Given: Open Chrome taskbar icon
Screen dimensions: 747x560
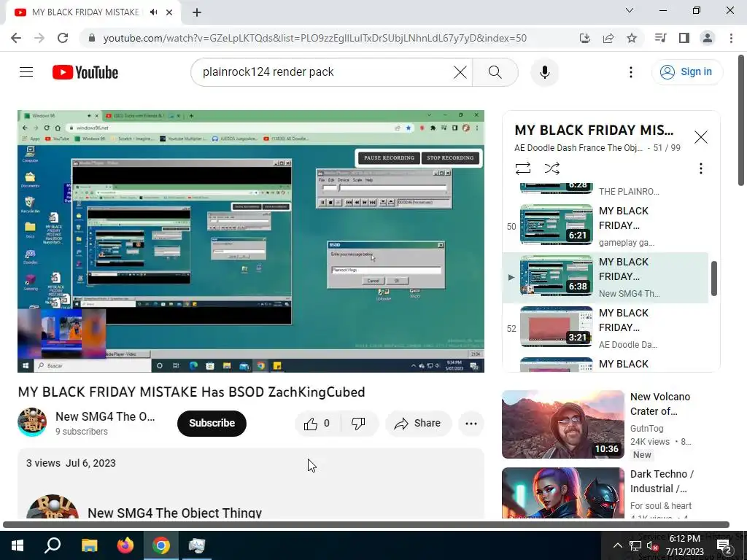Looking at the screenshot, I should [161, 545].
